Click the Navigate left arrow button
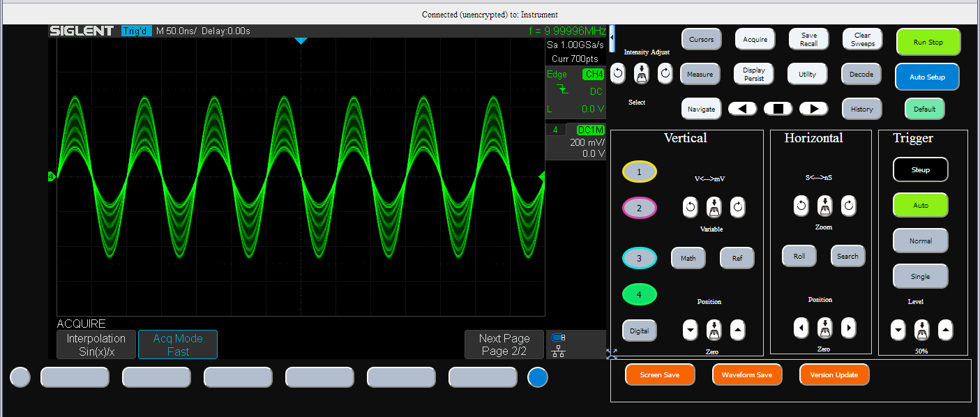This screenshot has width=980, height=417. [x=742, y=109]
